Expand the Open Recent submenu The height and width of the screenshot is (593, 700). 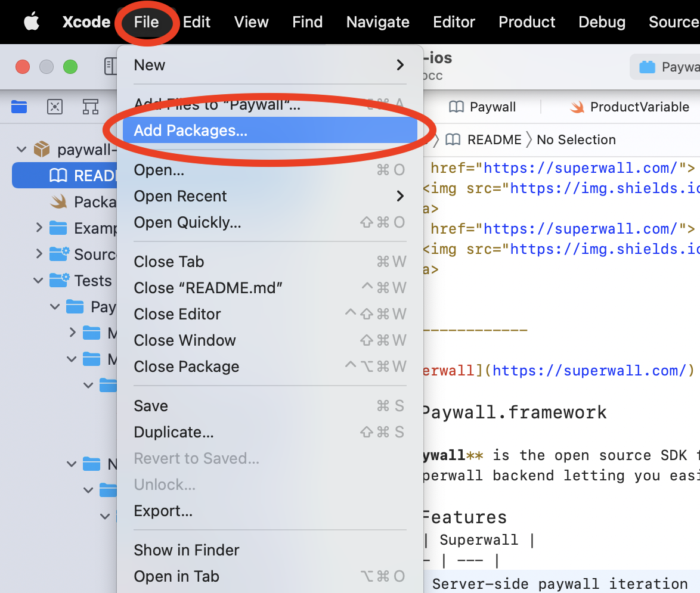point(268,196)
